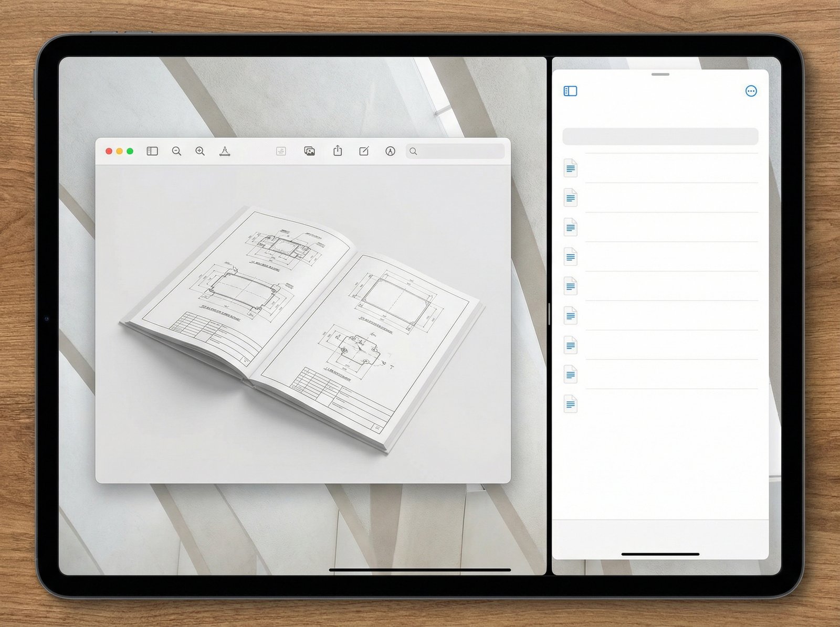Image resolution: width=840 pixels, height=627 pixels.
Task: Open the image gallery icon
Action: coord(310,151)
